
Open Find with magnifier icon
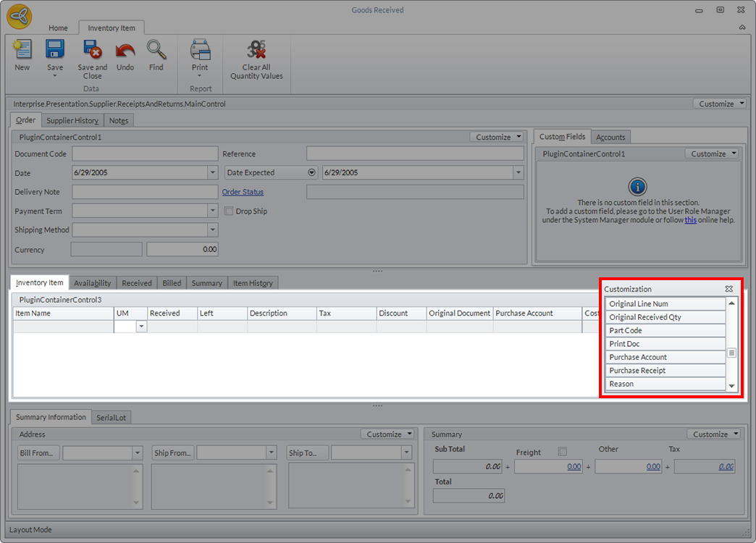156,50
